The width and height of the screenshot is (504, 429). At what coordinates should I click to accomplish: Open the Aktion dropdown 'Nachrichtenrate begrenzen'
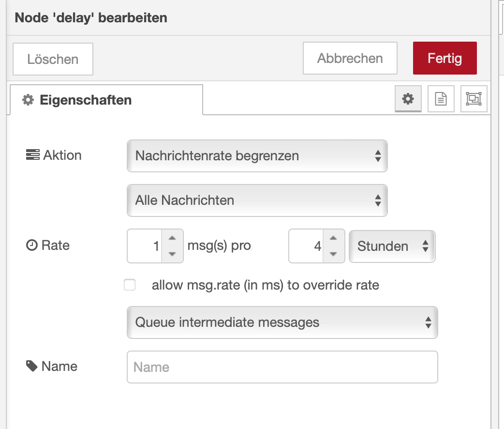click(257, 156)
